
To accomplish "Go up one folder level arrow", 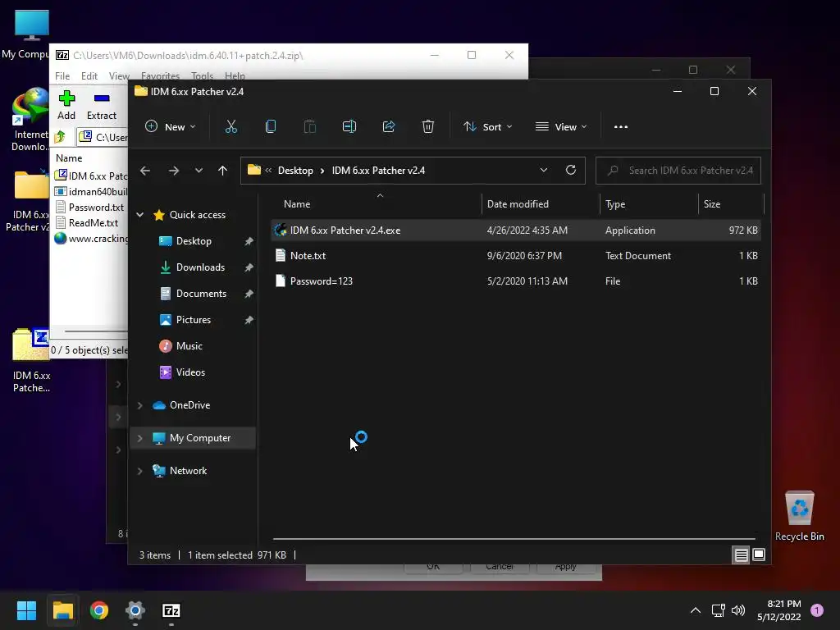I will 223,171.
